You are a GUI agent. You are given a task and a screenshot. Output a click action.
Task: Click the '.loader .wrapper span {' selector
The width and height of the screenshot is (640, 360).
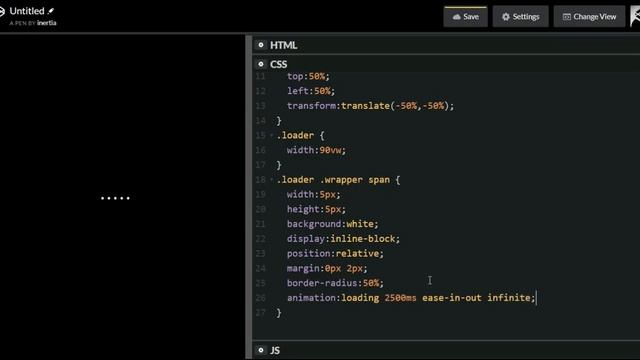pyautogui.click(x=338, y=180)
